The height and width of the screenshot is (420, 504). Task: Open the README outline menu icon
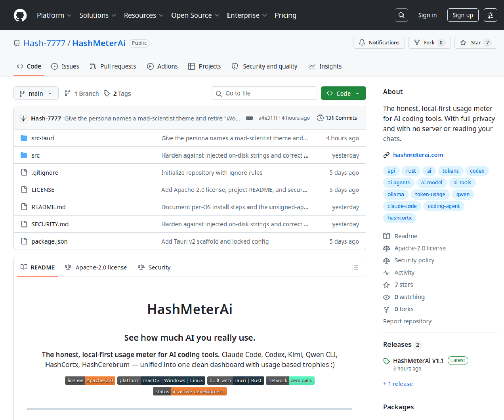pos(355,267)
